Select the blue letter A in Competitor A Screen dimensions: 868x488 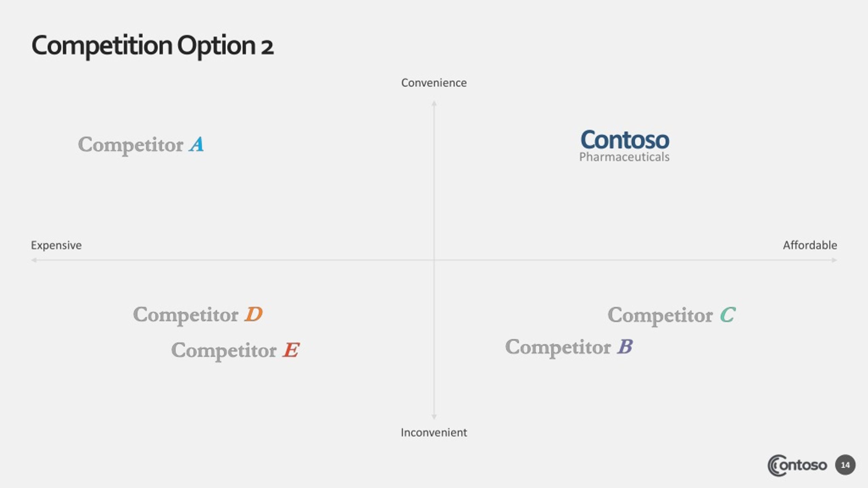pyautogui.click(x=197, y=144)
